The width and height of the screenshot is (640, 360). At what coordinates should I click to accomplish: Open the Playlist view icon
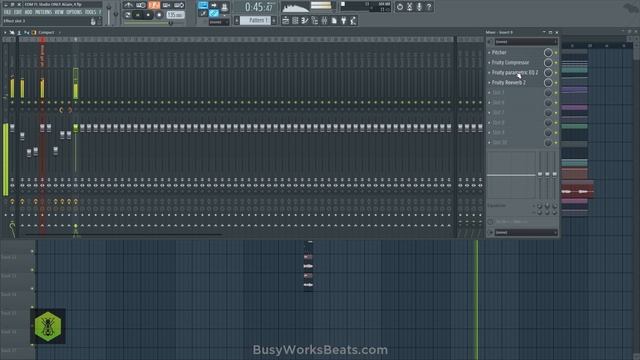click(286, 20)
